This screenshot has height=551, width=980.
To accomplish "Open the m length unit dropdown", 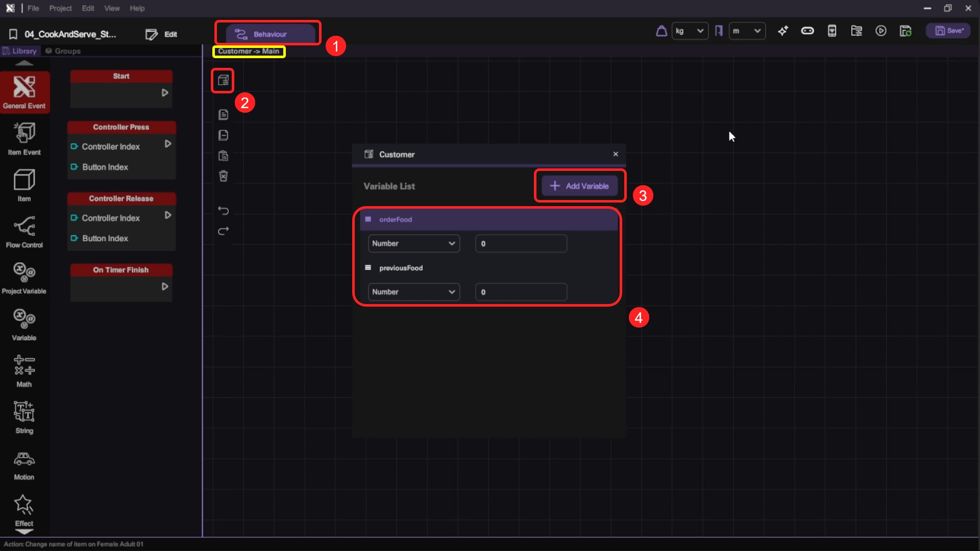I will (747, 31).
